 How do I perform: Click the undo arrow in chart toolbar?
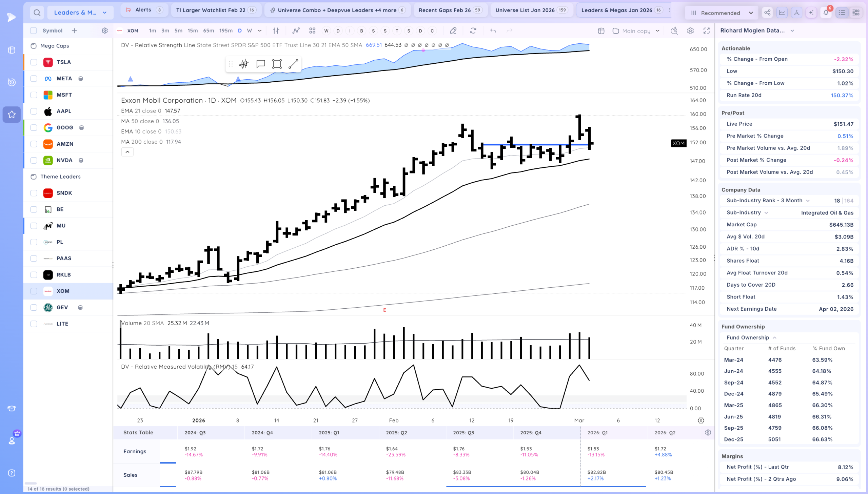tap(493, 30)
